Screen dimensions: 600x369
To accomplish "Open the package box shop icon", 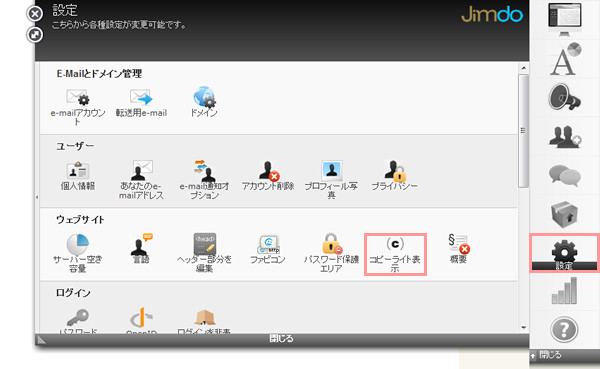I will pos(564,214).
